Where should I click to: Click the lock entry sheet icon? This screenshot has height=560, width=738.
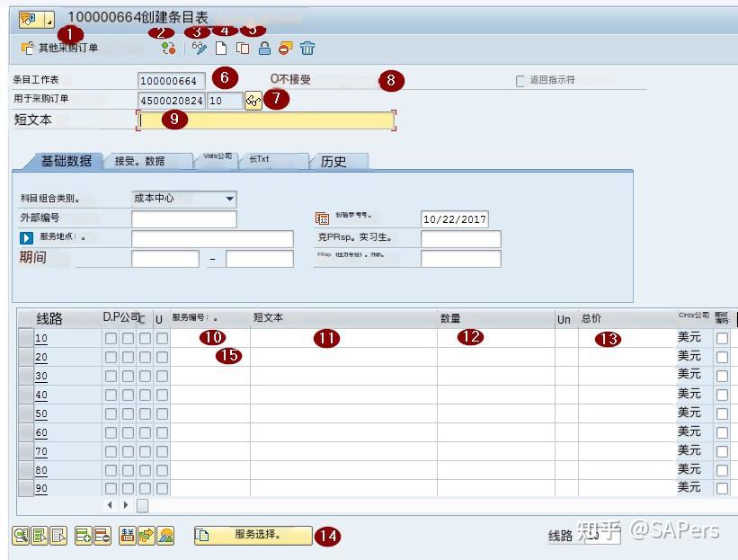pyautogui.click(x=264, y=48)
